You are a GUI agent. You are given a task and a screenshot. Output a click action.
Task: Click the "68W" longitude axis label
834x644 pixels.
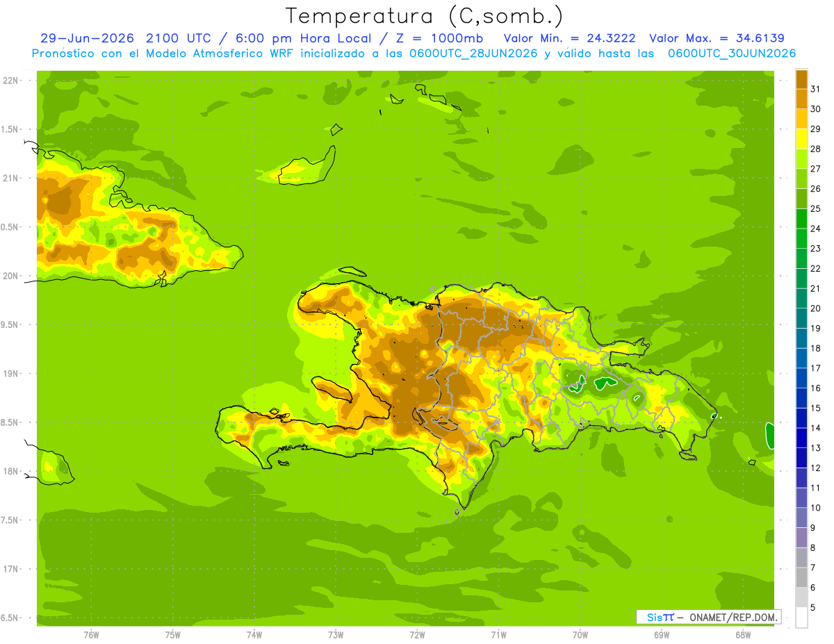coord(743,634)
